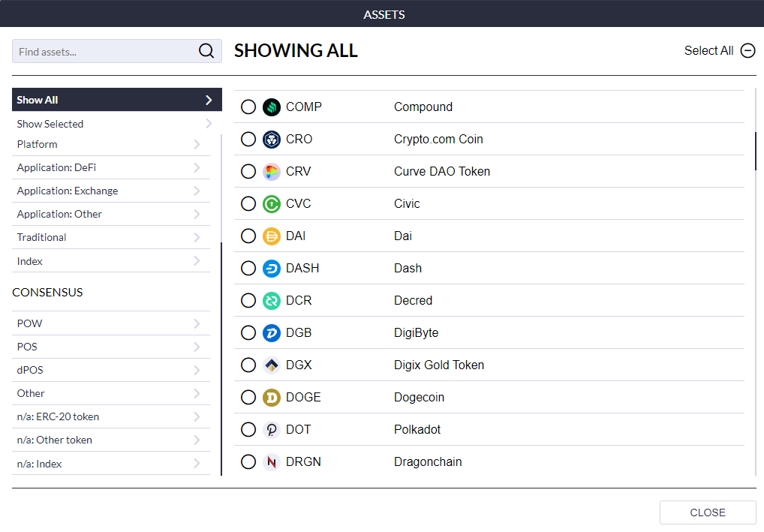
Task: Click the Polkadot logo
Action: (272, 430)
